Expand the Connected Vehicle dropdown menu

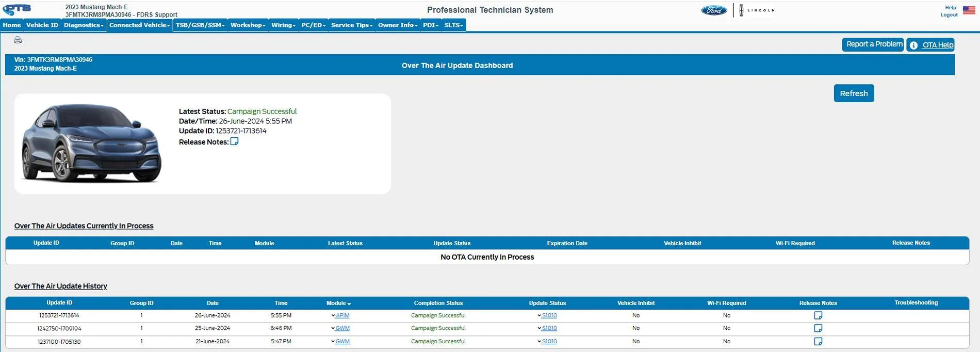point(139,25)
